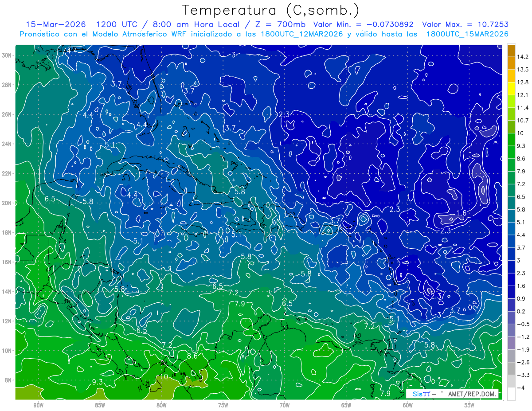
Task: Click the '1.6' contour label on map
Action: tap(461, 213)
